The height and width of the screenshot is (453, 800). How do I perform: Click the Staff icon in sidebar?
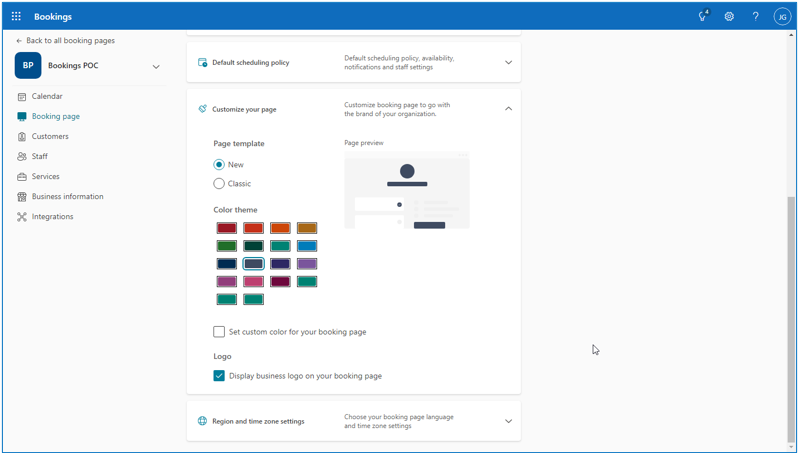click(22, 157)
